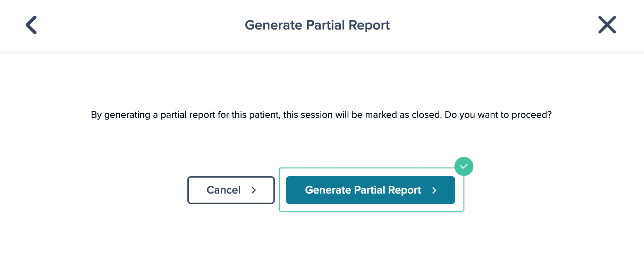
Task: Dismiss the Generate Partial Report dialog
Action: coord(607,25)
